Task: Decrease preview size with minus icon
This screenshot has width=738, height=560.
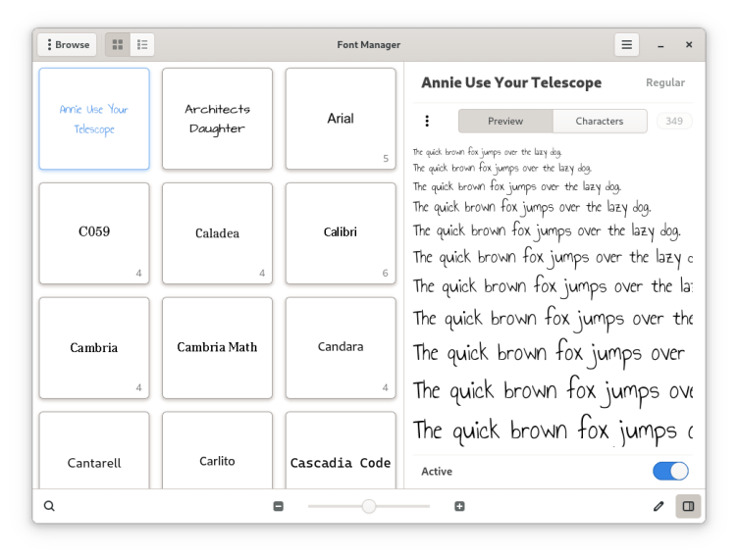Action: (x=279, y=506)
